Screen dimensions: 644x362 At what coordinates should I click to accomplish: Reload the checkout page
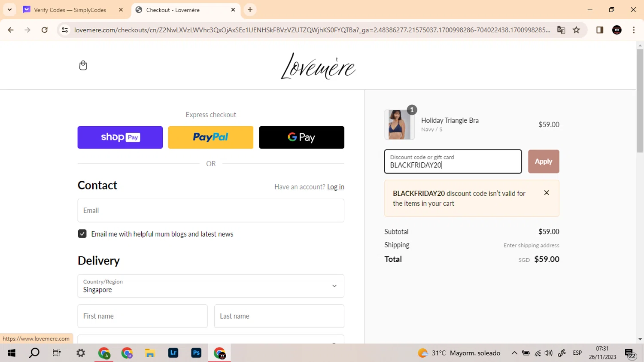[x=44, y=30]
